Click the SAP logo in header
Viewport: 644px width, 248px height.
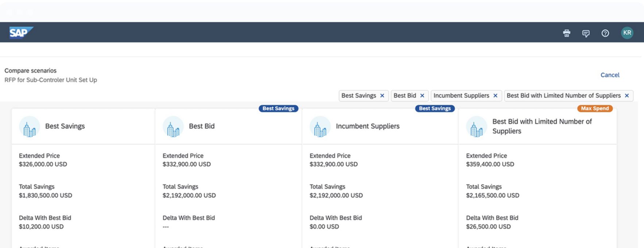coord(21,32)
